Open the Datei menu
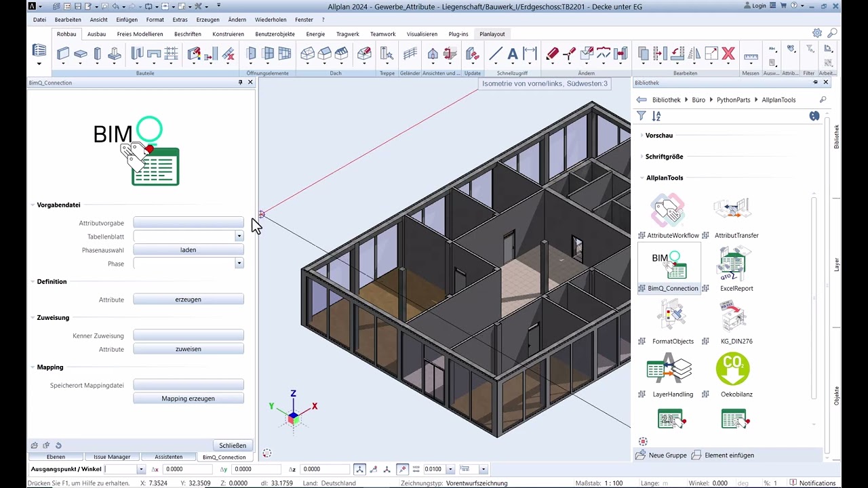This screenshot has width=868, height=488. coord(39,20)
